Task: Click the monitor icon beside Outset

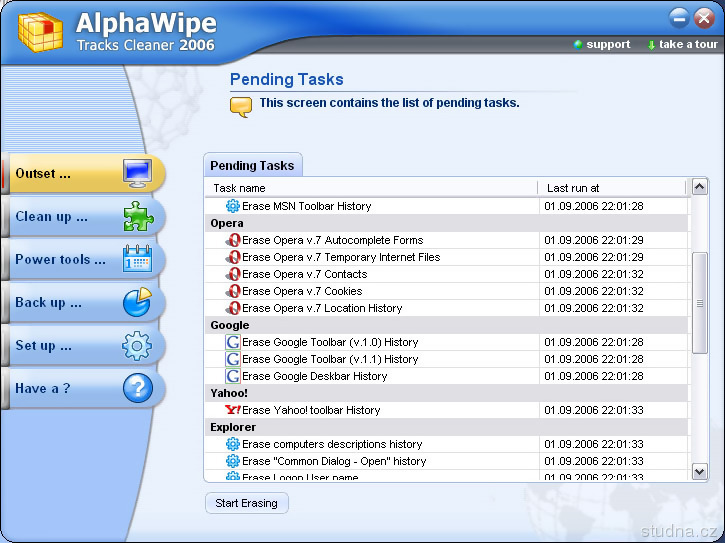Action: tap(137, 173)
